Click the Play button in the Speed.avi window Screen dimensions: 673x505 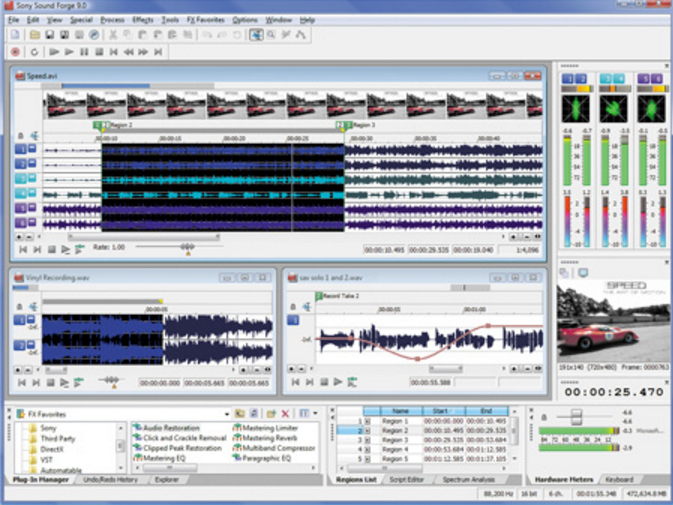(x=65, y=249)
